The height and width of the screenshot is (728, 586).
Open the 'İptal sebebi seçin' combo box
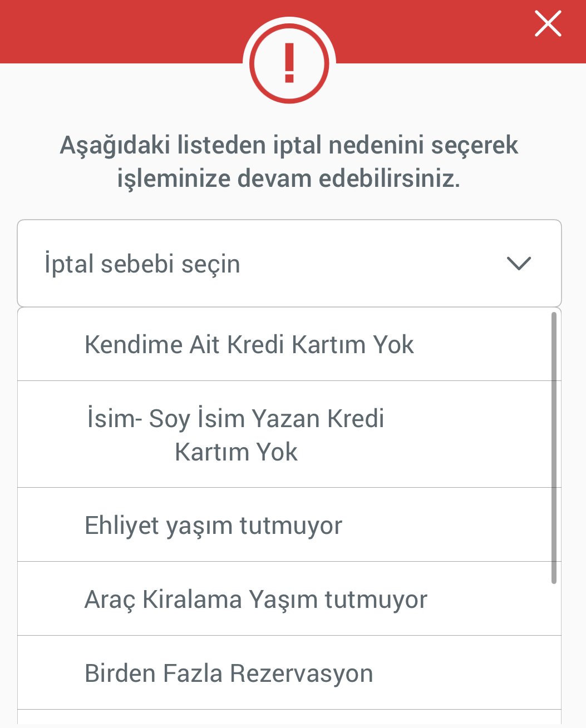tap(289, 263)
